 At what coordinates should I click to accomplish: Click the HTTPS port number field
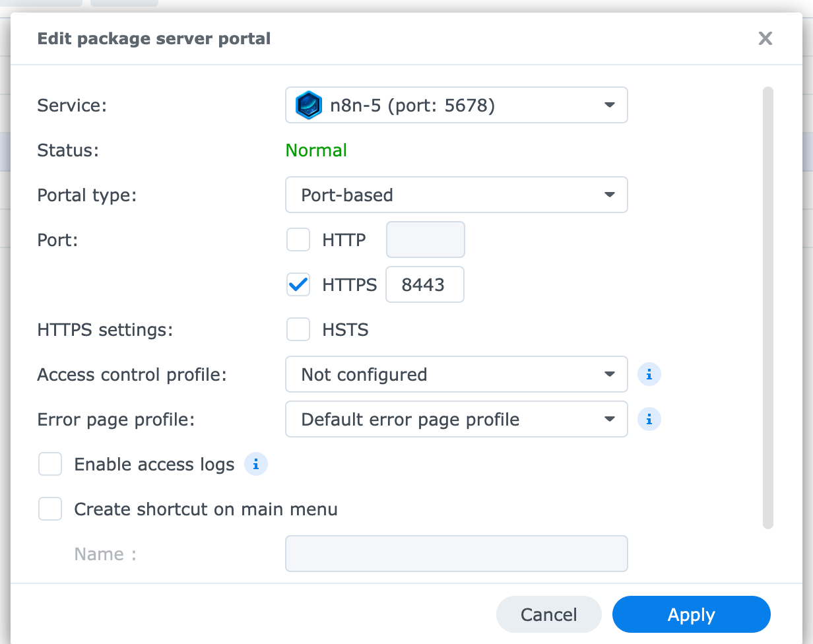[424, 285]
